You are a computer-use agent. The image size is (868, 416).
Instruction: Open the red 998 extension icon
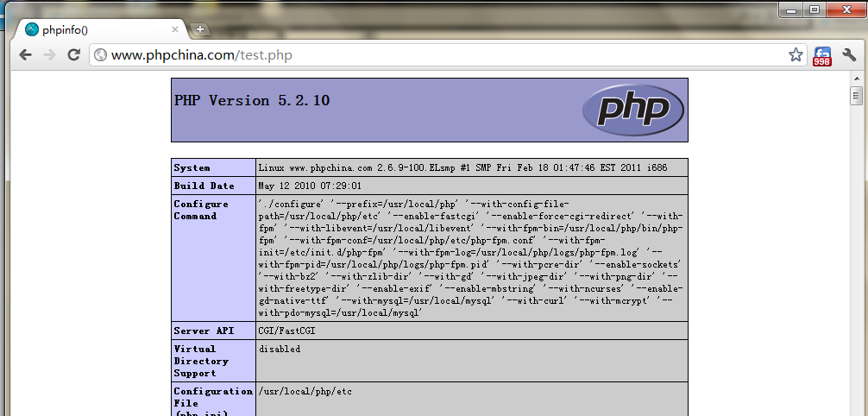pos(822,55)
